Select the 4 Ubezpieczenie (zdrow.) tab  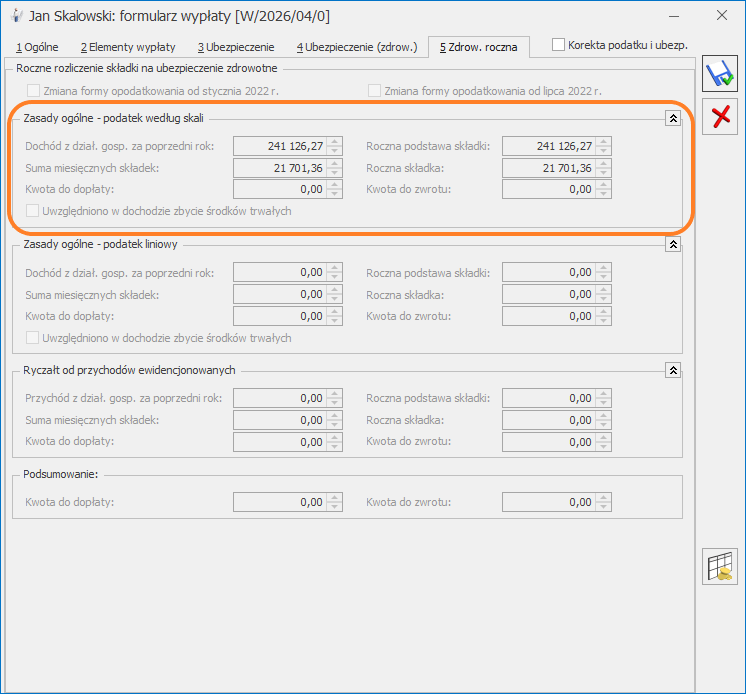point(356,47)
